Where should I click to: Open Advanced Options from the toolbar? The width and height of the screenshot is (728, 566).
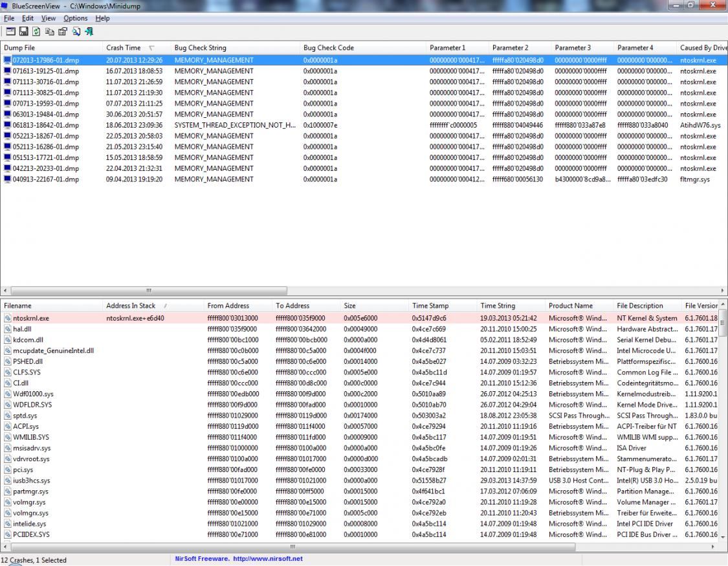(x=11, y=32)
